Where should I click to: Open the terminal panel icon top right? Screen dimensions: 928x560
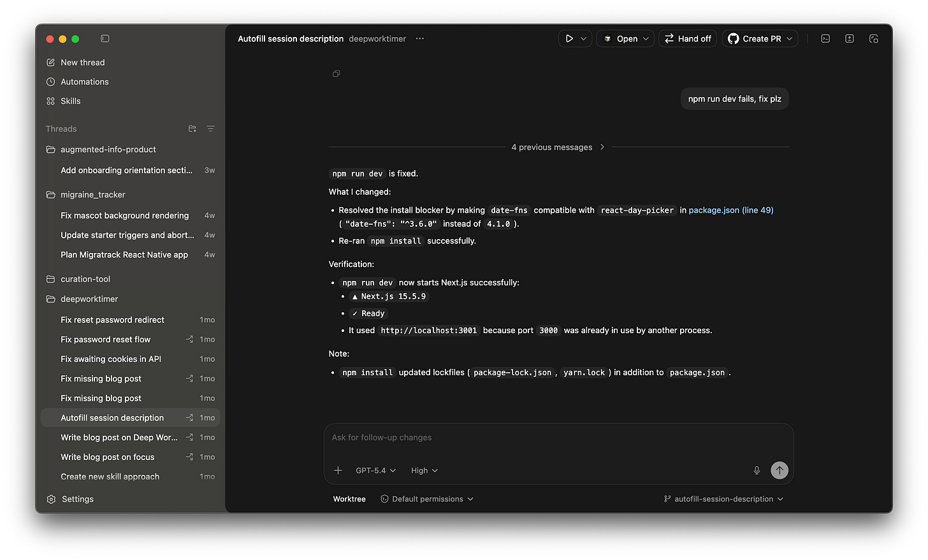[825, 38]
